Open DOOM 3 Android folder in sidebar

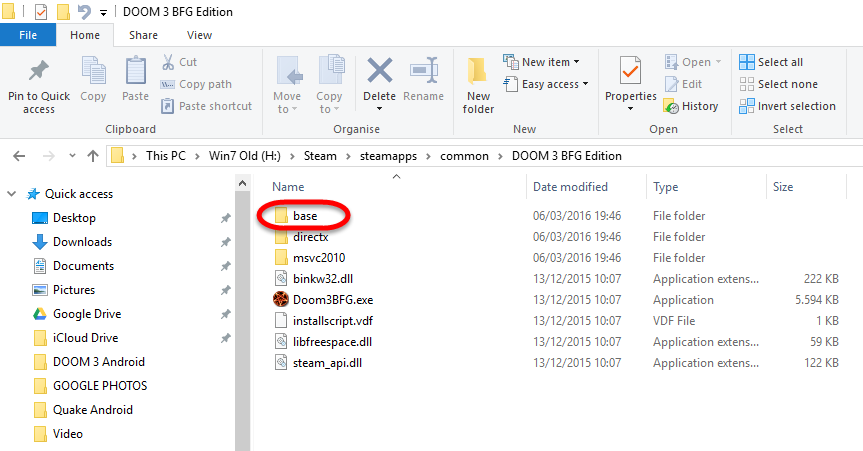click(x=89, y=362)
